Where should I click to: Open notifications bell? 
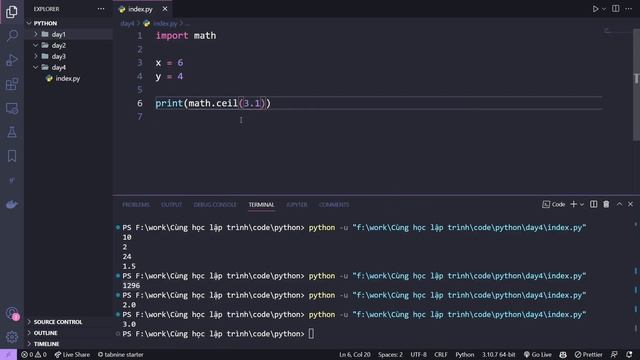[629, 354]
